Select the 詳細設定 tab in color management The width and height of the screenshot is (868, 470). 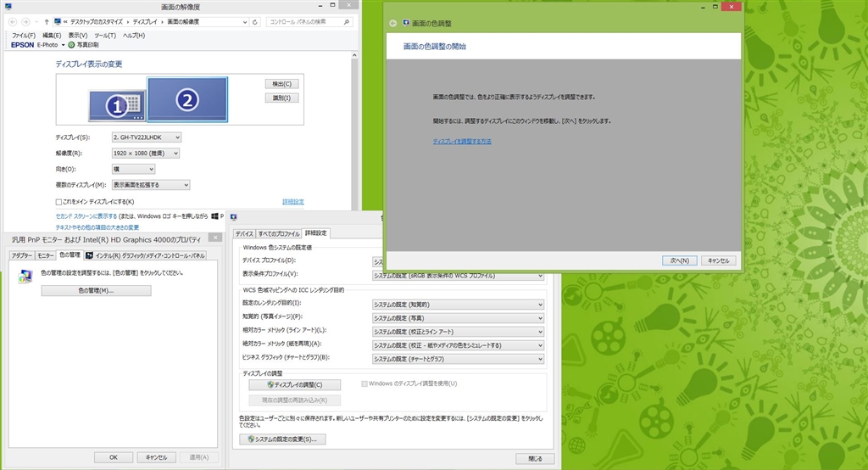[316, 232]
